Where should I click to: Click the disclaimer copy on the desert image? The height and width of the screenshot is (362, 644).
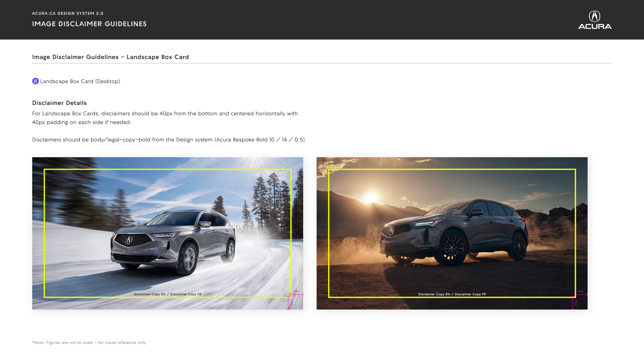(452, 294)
